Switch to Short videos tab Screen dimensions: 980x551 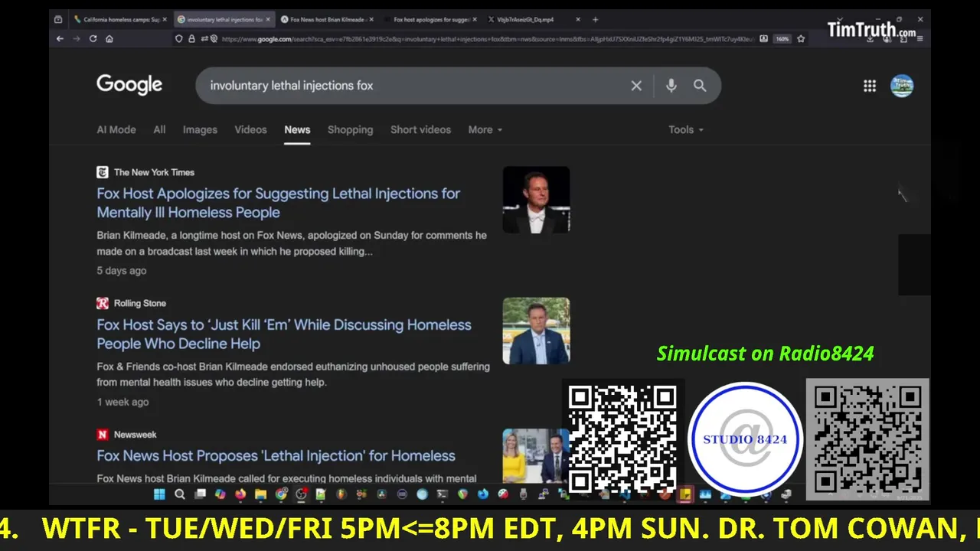tap(420, 129)
